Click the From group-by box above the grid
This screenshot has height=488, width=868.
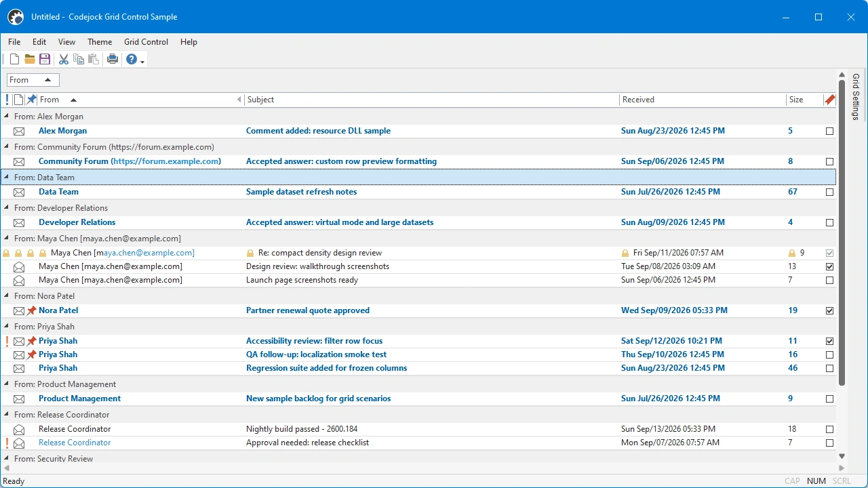(x=33, y=80)
